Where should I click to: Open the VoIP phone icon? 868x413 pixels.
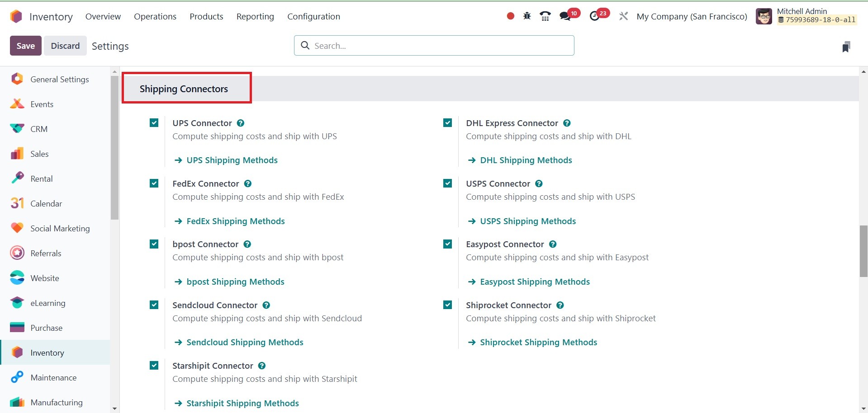[x=545, y=16]
